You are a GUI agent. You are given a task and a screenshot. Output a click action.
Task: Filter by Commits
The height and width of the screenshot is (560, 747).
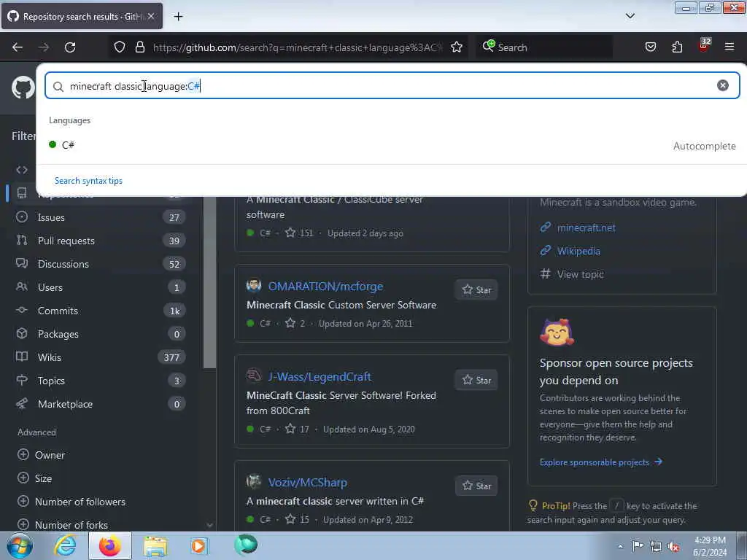pyautogui.click(x=100, y=311)
